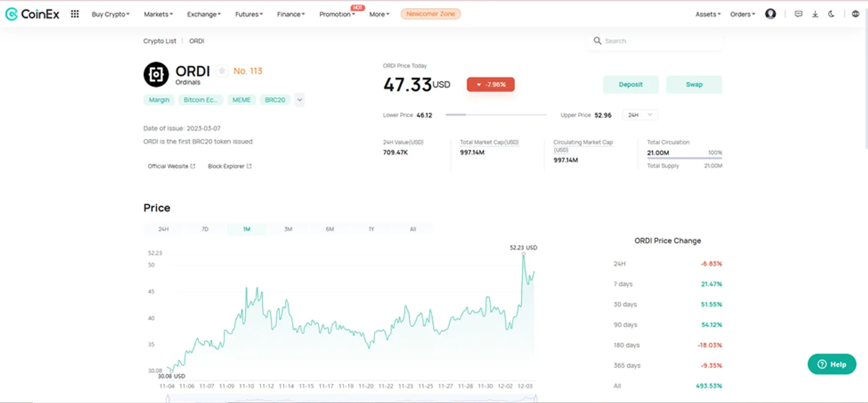Switch chart to 7D tab
Viewport: 868px width, 403px height.
click(205, 229)
